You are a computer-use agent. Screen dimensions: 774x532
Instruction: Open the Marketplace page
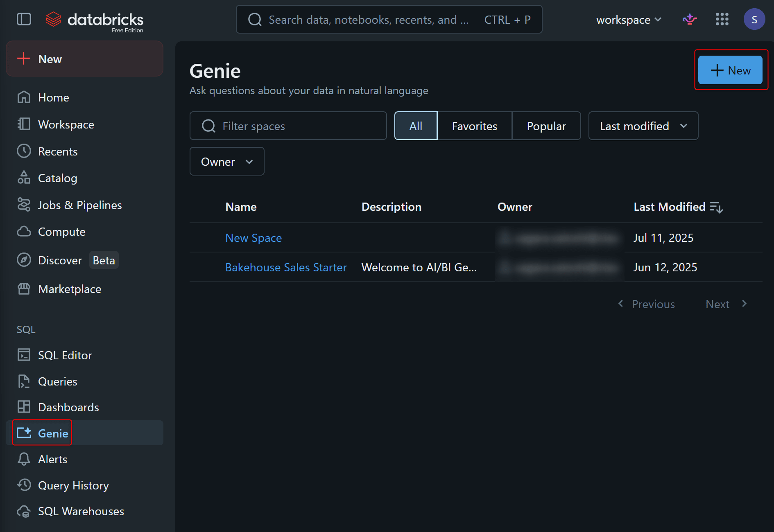pos(69,289)
